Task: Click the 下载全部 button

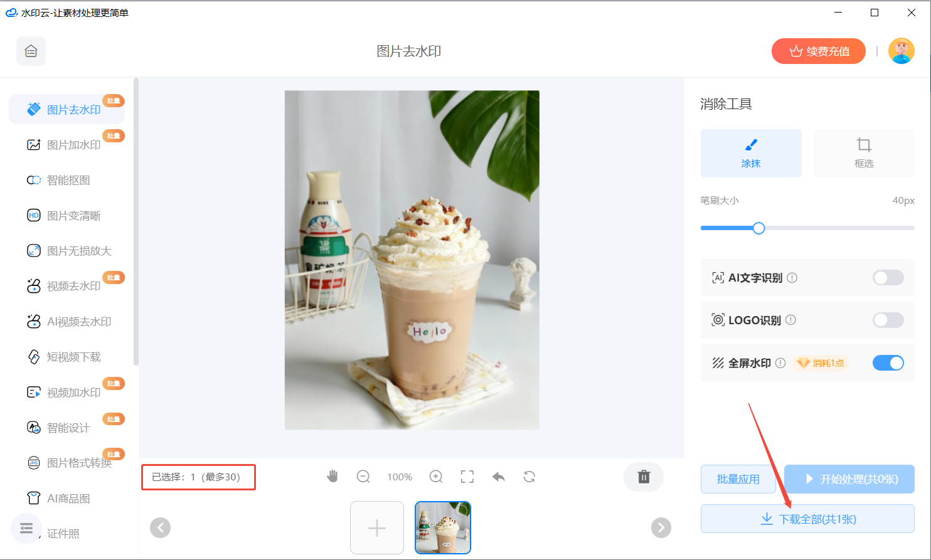Action: [x=807, y=519]
